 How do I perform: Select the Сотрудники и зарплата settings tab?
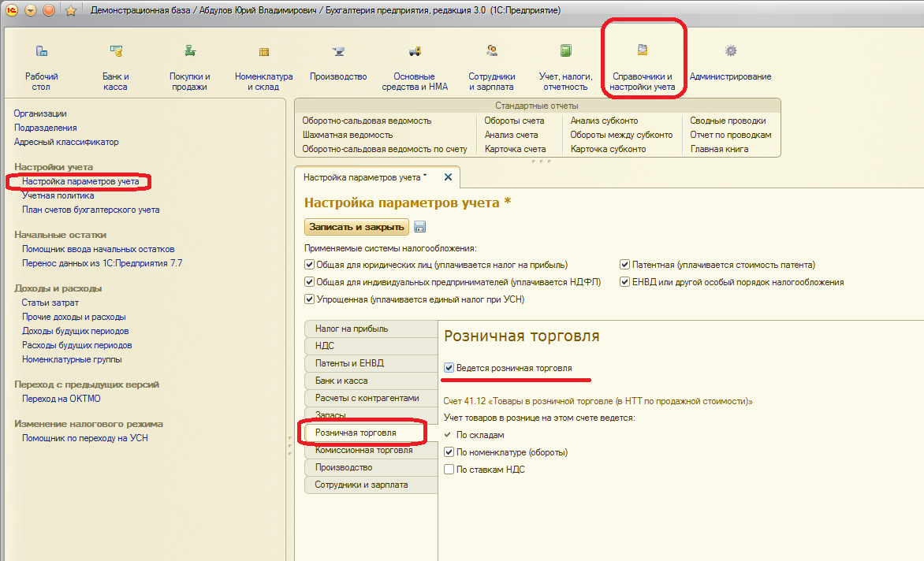point(371,485)
